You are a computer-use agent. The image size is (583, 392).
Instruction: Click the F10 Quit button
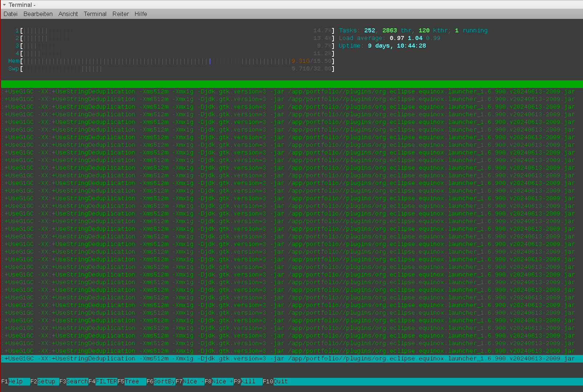[275, 381]
